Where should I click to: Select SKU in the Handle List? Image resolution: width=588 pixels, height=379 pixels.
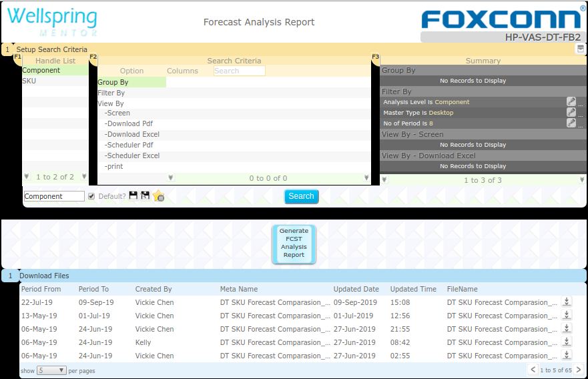pyautogui.click(x=55, y=81)
